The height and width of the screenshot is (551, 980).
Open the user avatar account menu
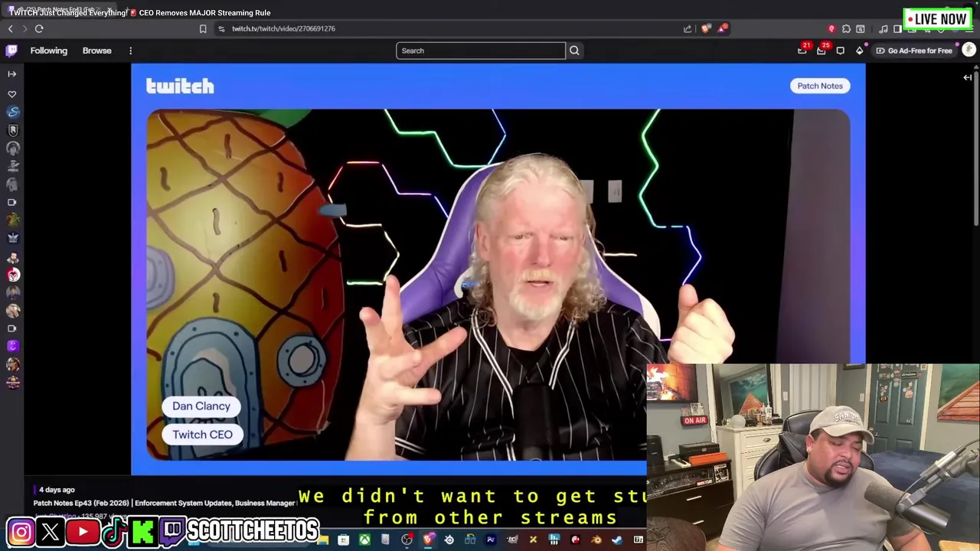[x=969, y=50]
